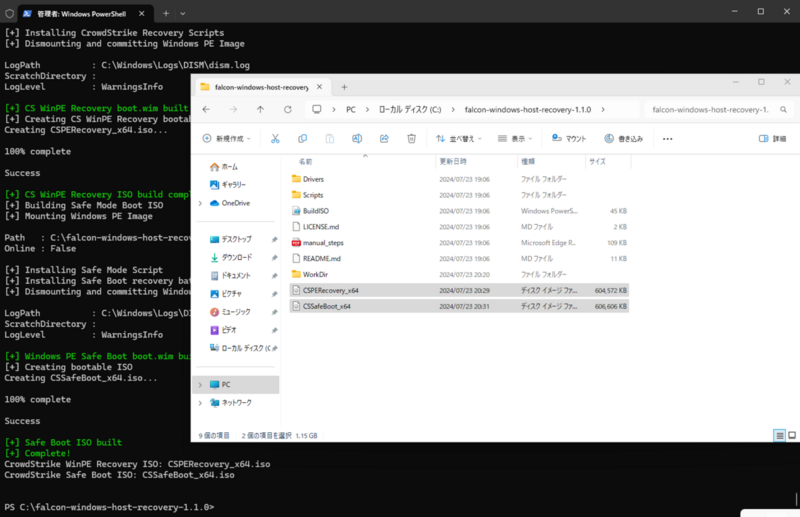This screenshot has width=800, height=517.
Task: Select the PowerShell administrator tab
Action: pyautogui.click(x=82, y=14)
